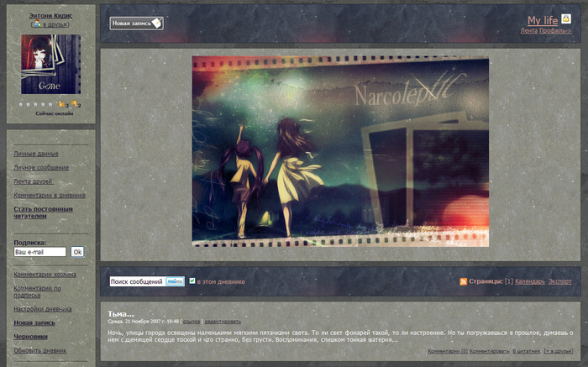Screen dimensions: 588x367
Task: Click the 'редактировать' link of the post
Action: tap(223, 322)
